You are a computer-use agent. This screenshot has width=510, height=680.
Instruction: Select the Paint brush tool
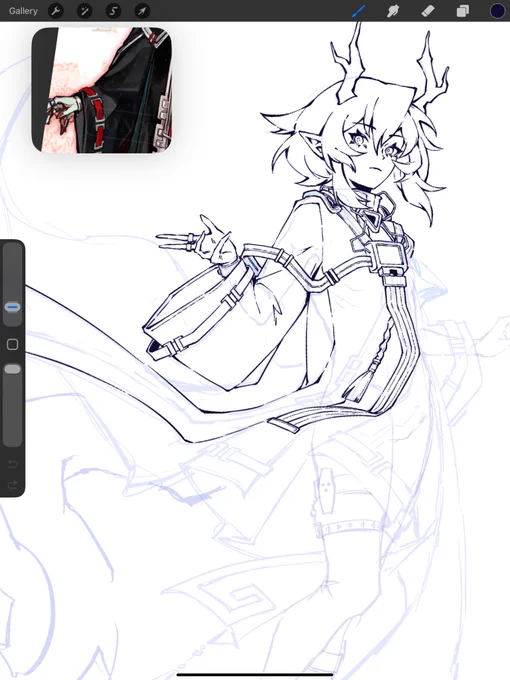tap(359, 11)
